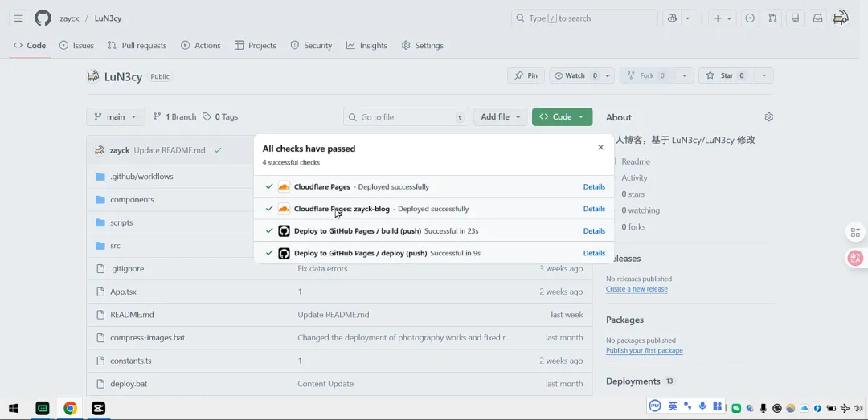Screen dimensions: 868x420
Task: Click the green commit status checkmark
Action: coord(218,150)
